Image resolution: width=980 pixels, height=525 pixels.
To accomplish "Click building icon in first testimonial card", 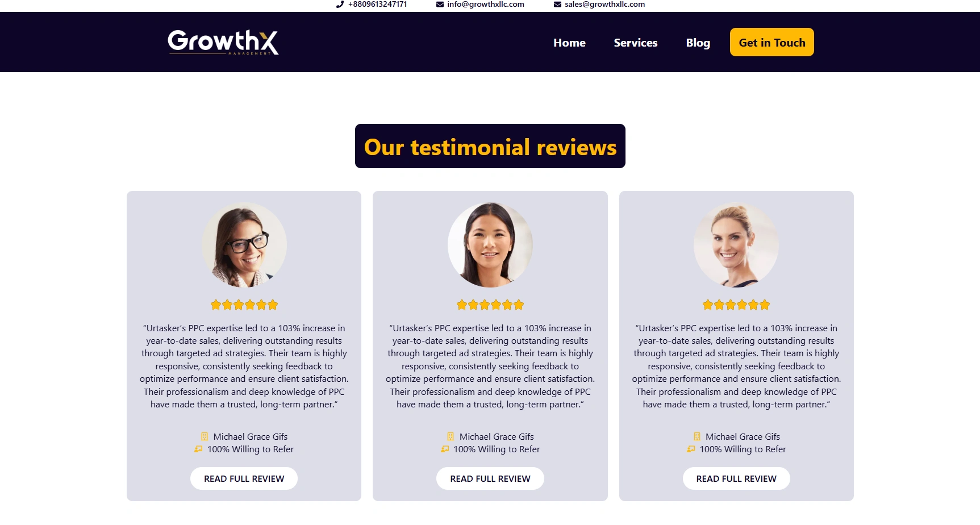I will [x=205, y=436].
